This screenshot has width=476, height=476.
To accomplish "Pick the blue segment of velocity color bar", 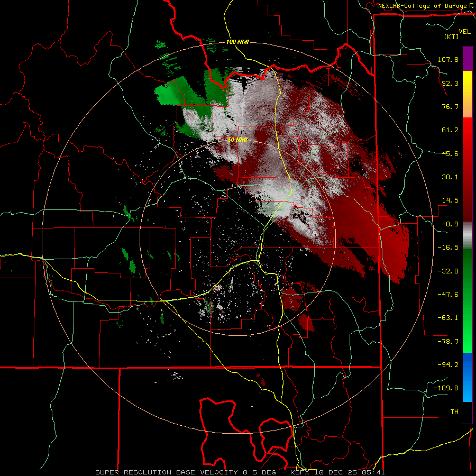I will pos(467,377).
